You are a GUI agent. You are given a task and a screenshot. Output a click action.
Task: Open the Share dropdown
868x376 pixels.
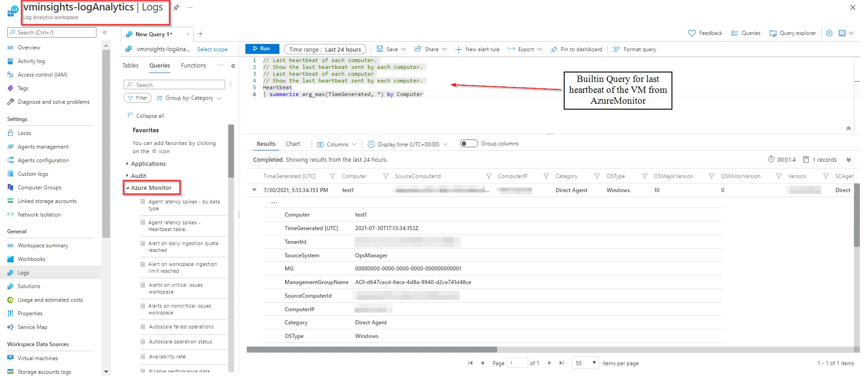(x=431, y=49)
